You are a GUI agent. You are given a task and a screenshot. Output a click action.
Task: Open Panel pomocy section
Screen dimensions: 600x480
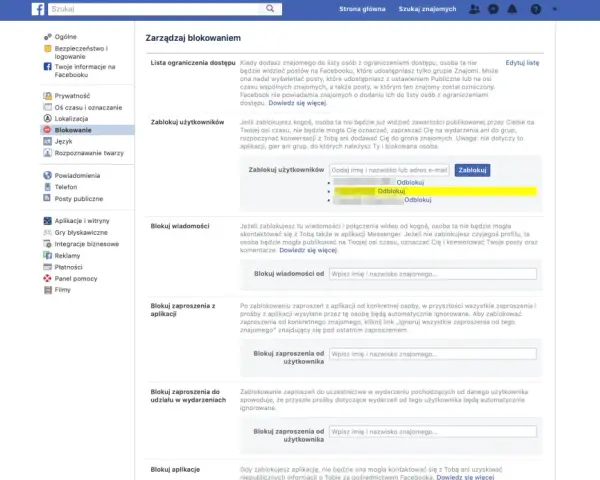point(76,278)
